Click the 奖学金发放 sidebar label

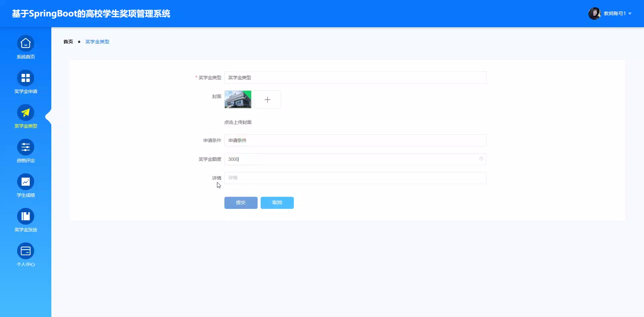tap(26, 230)
